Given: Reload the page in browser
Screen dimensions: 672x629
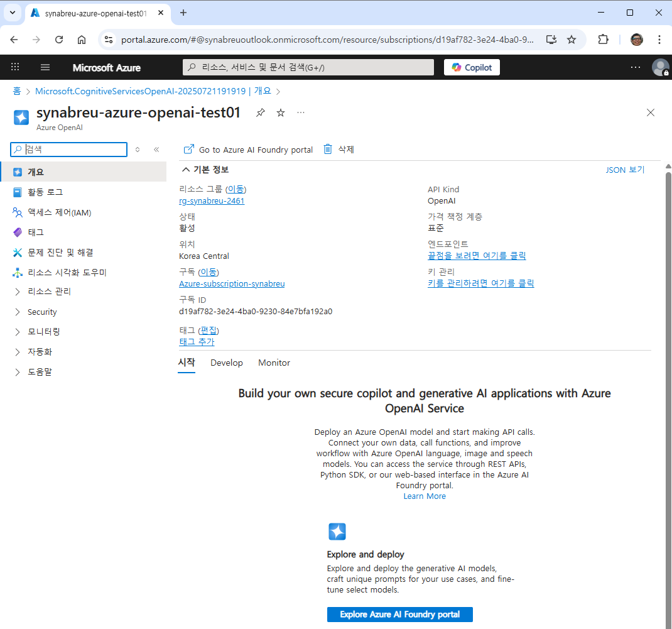Looking at the screenshot, I should (x=59, y=40).
